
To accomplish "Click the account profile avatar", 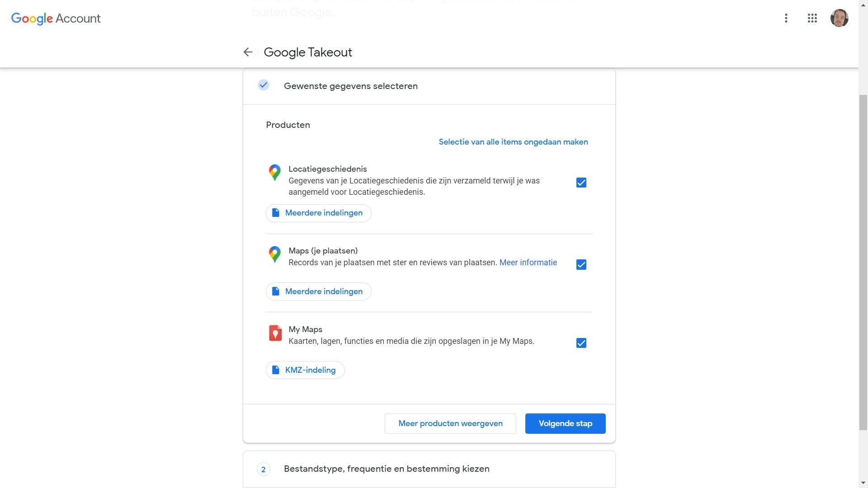I will pyautogui.click(x=839, y=19).
